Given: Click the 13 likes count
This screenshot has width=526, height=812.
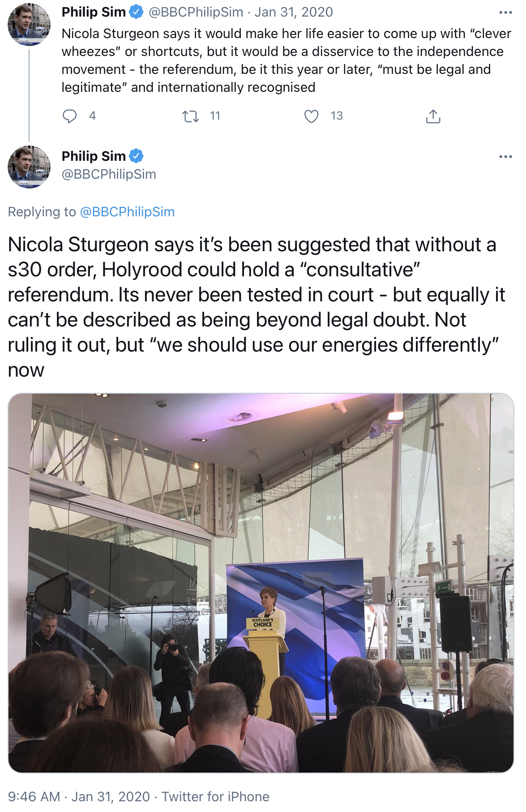Looking at the screenshot, I should pyautogui.click(x=337, y=116).
